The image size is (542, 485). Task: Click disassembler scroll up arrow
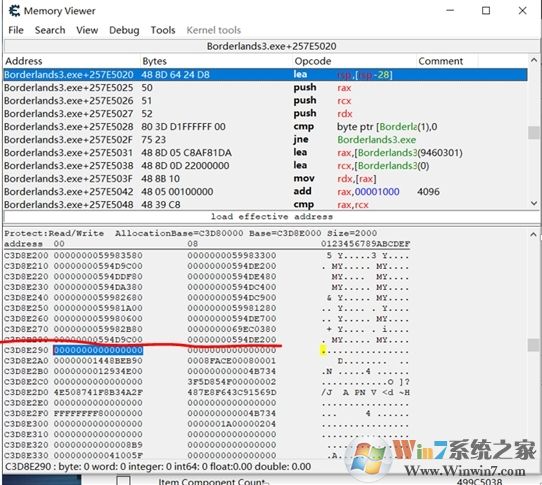tap(534, 60)
